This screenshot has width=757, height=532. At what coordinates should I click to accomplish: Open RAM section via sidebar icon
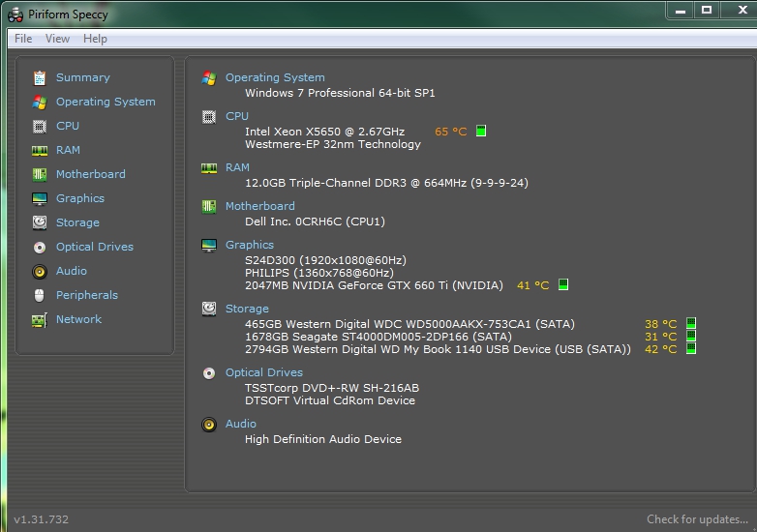point(40,150)
